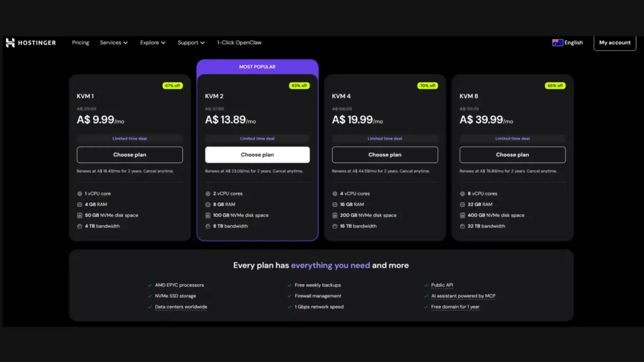Open the Public API link

point(442,285)
